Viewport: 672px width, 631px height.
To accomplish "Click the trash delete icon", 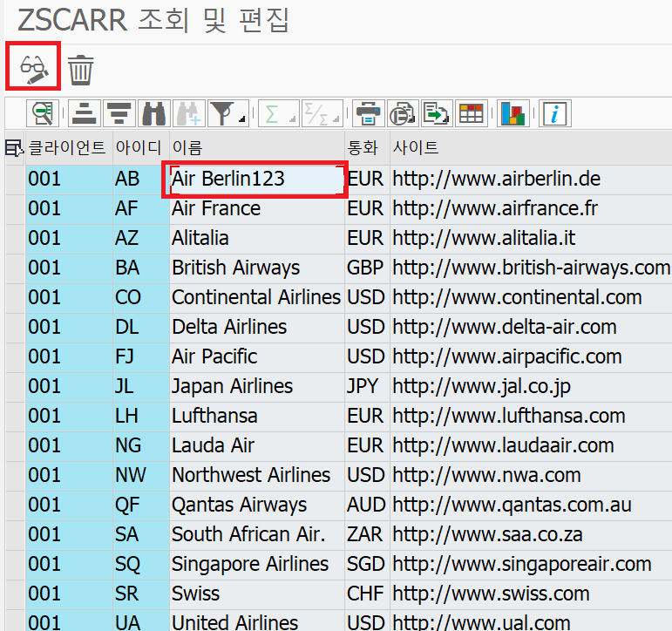I will (x=80, y=70).
